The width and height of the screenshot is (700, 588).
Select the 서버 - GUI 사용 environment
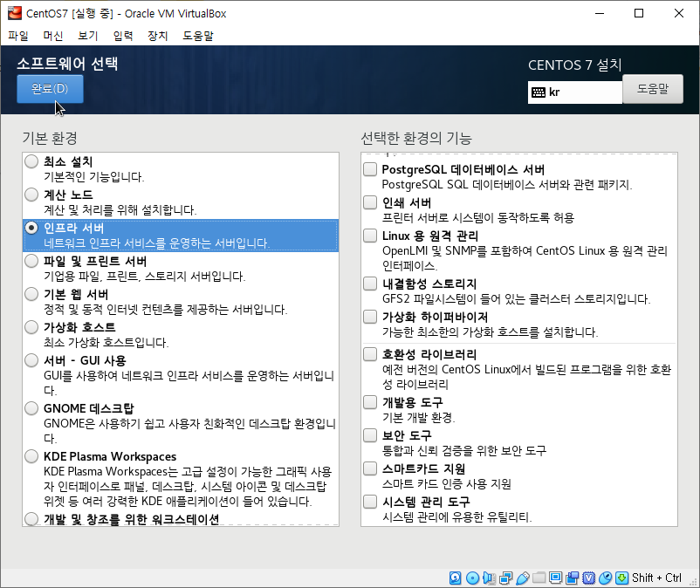click(x=31, y=360)
